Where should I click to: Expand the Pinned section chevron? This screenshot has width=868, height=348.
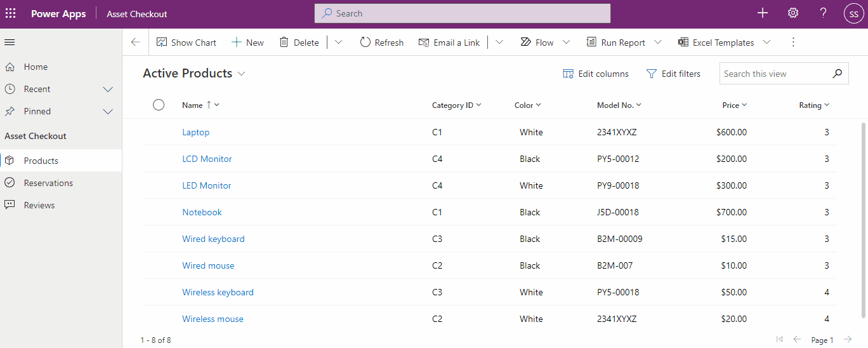108,112
